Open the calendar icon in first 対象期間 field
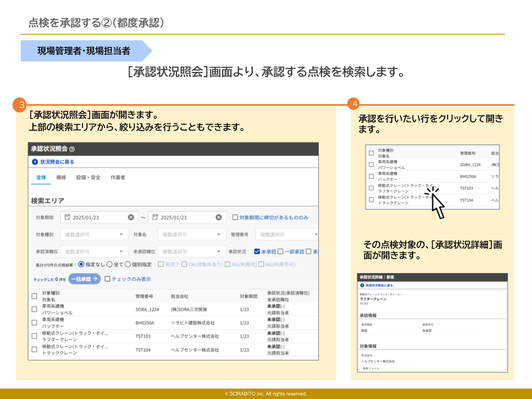Screen dimensions: 532x399 [67, 217]
